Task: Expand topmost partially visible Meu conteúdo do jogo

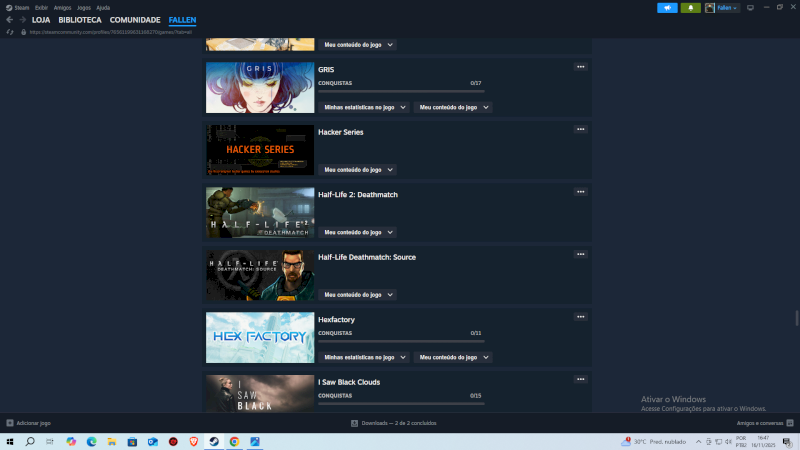Action: 358,45
